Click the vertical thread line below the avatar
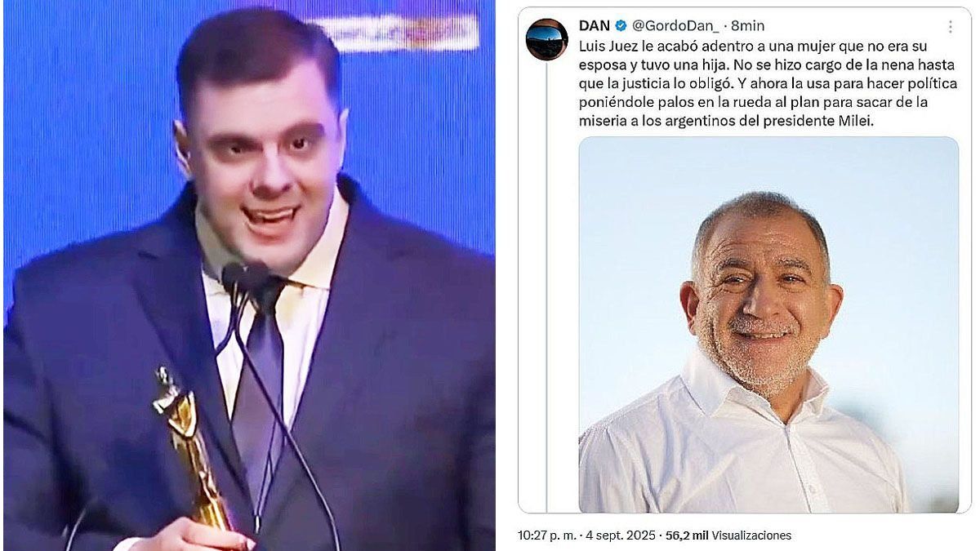The width and height of the screenshot is (980, 551). click(546, 287)
